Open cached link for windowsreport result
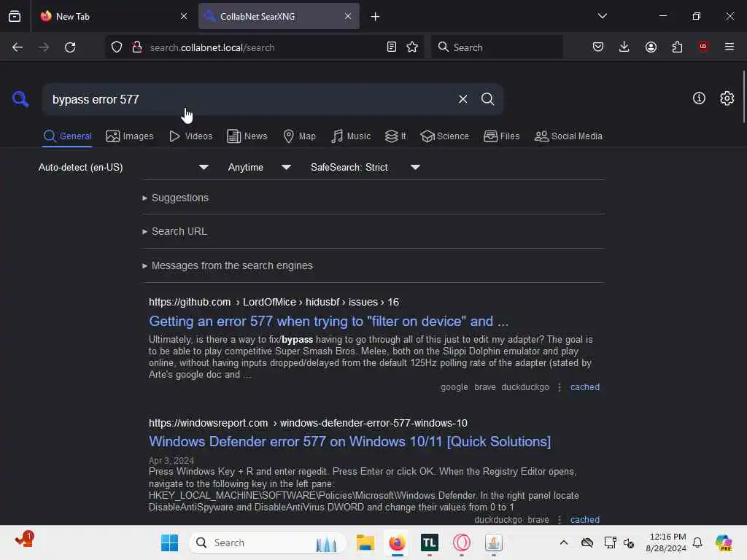 click(584, 519)
